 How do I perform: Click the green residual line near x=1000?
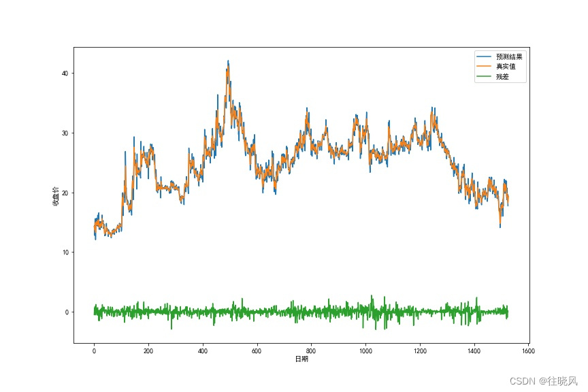pyautogui.click(x=365, y=311)
